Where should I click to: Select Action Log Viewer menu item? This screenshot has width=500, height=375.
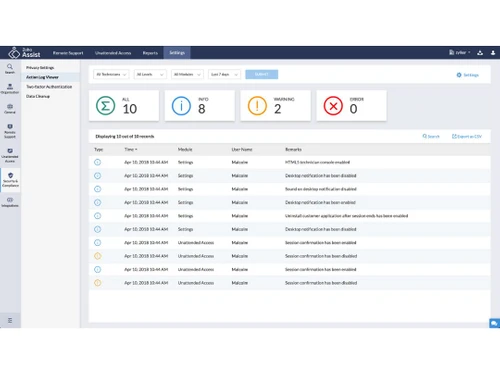point(42,77)
